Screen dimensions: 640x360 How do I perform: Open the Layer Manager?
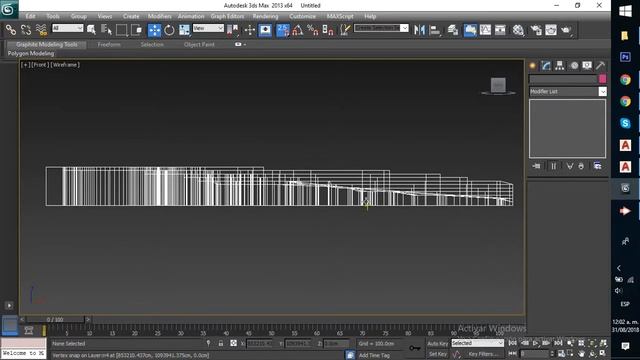point(453,30)
